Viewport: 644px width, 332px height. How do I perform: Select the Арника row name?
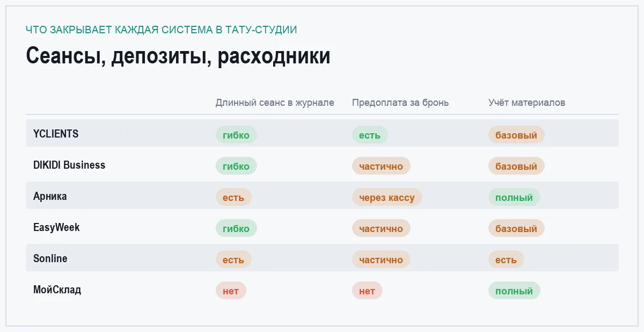coord(50,196)
